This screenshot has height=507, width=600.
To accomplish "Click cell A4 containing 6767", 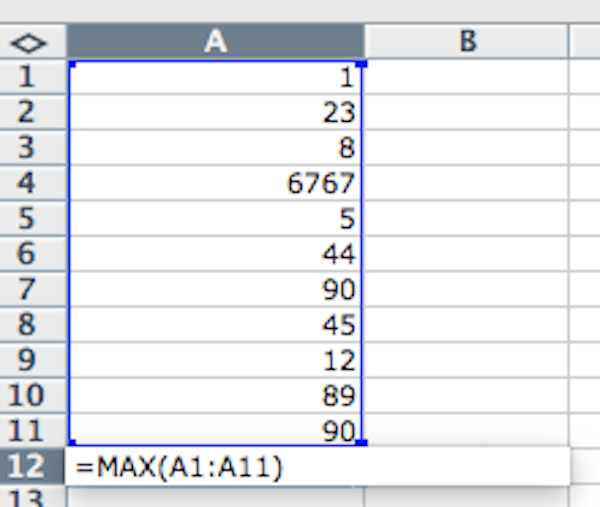I will 216,183.
